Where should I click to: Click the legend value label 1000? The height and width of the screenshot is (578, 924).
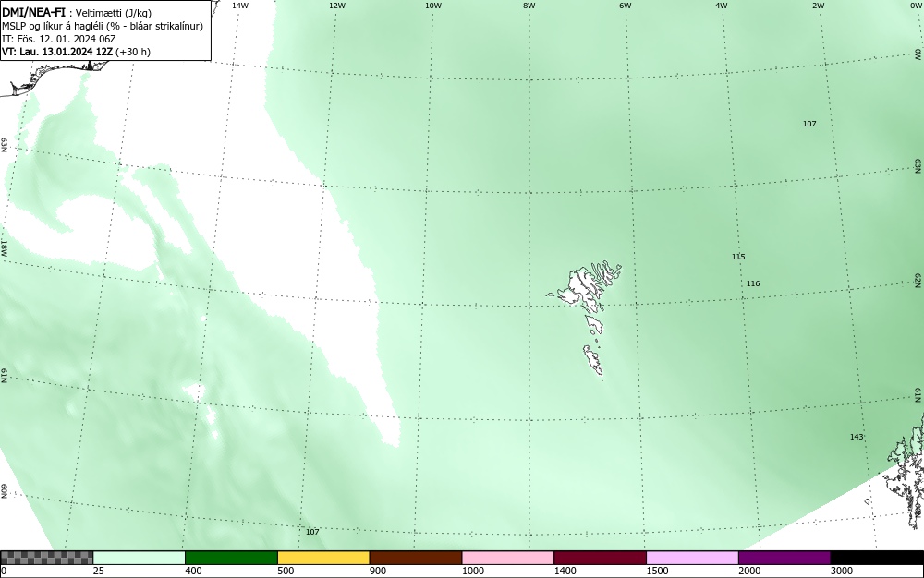[473, 571]
